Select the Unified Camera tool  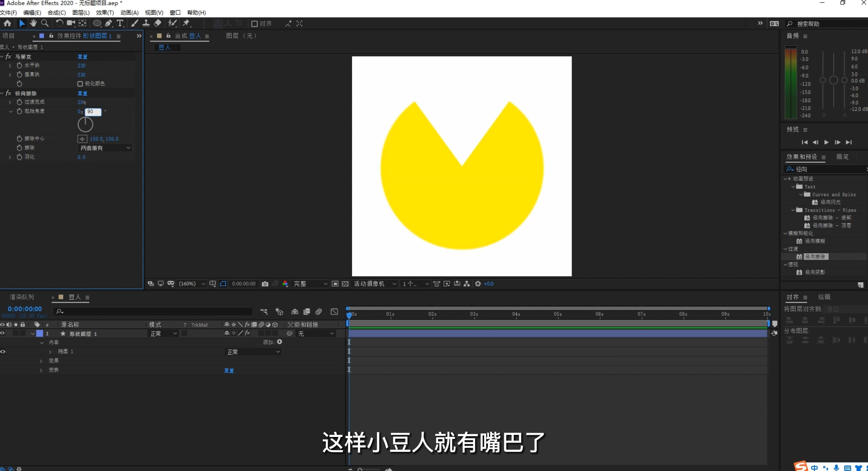click(71, 23)
